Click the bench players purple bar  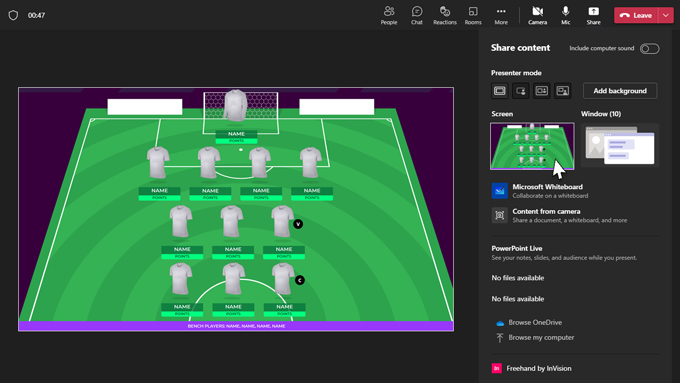coord(236,326)
